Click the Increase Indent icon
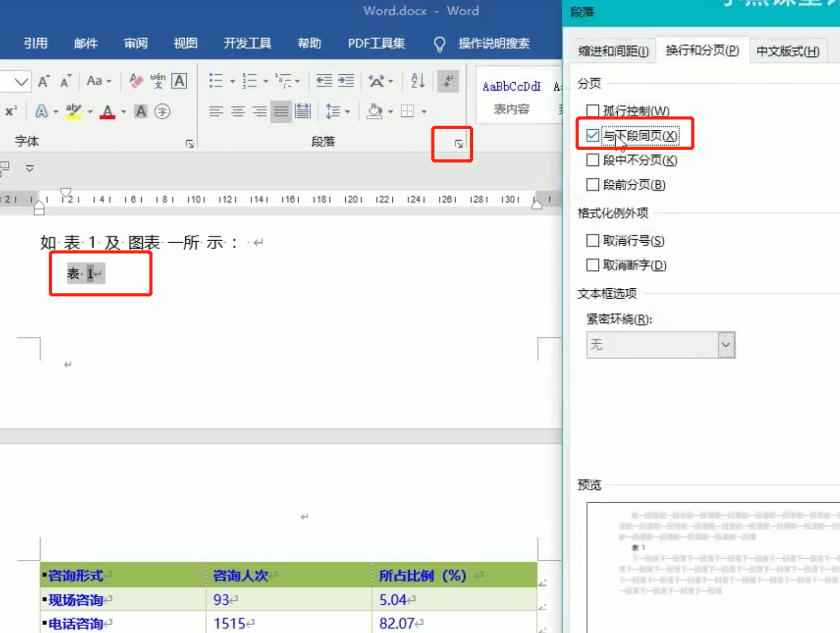 346,81
